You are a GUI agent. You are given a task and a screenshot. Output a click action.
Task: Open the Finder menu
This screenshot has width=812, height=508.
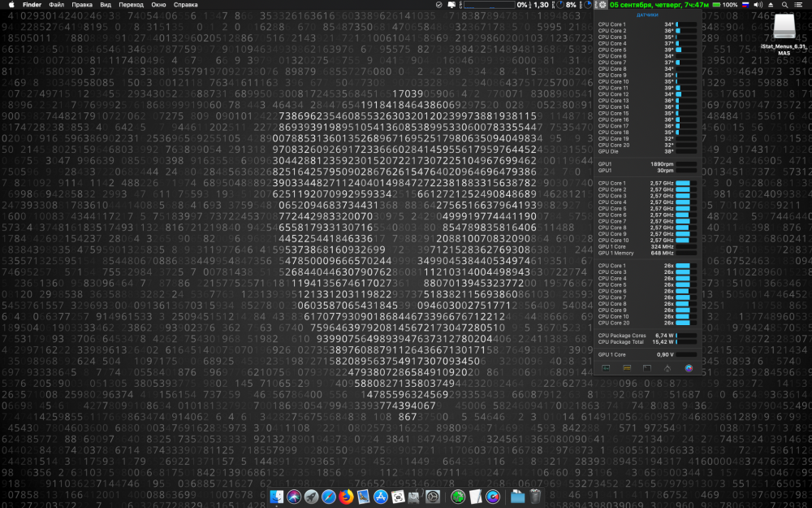(x=32, y=5)
